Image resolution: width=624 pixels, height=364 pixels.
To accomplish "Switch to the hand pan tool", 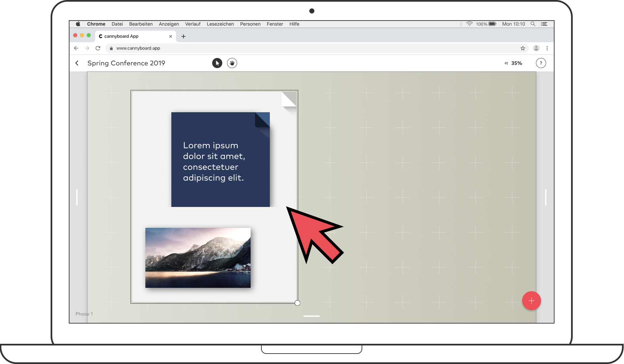I will pyautogui.click(x=232, y=63).
